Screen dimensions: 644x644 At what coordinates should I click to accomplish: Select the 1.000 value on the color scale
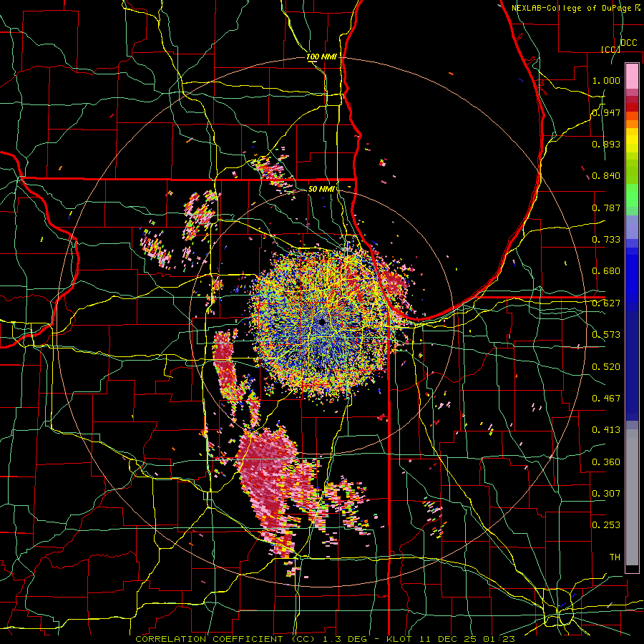click(x=606, y=80)
